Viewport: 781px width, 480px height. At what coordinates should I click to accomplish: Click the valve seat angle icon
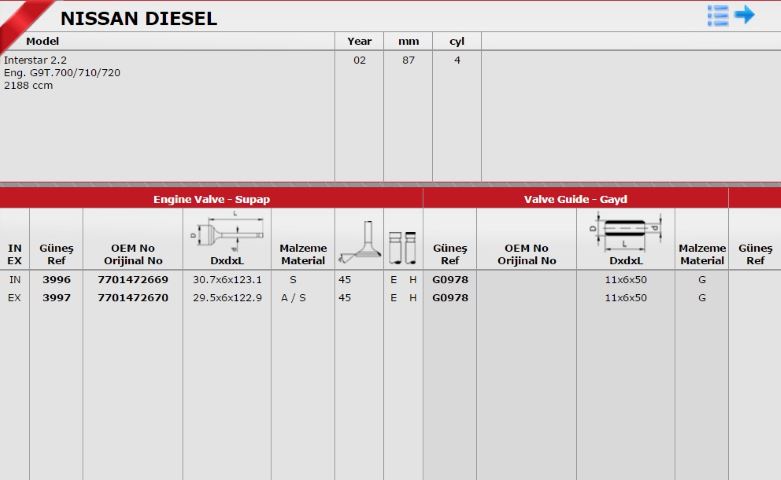click(x=359, y=242)
